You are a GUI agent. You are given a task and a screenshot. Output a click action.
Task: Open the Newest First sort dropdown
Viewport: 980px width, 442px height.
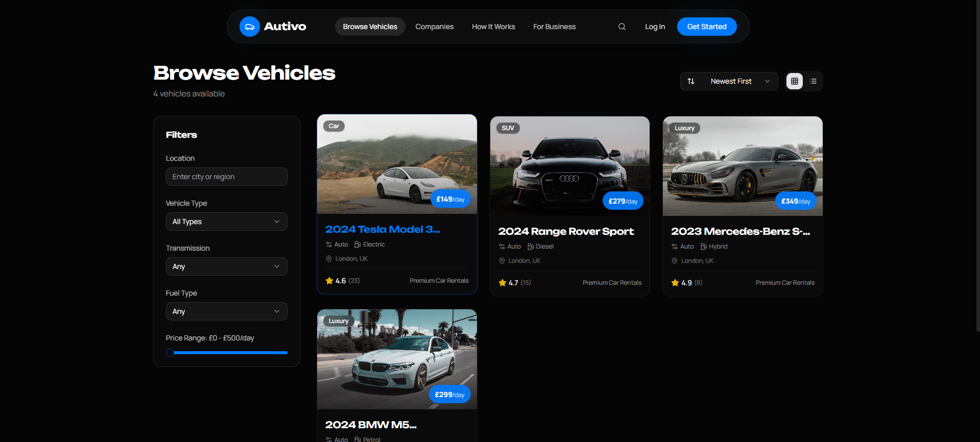pyautogui.click(x=729, y=81)
